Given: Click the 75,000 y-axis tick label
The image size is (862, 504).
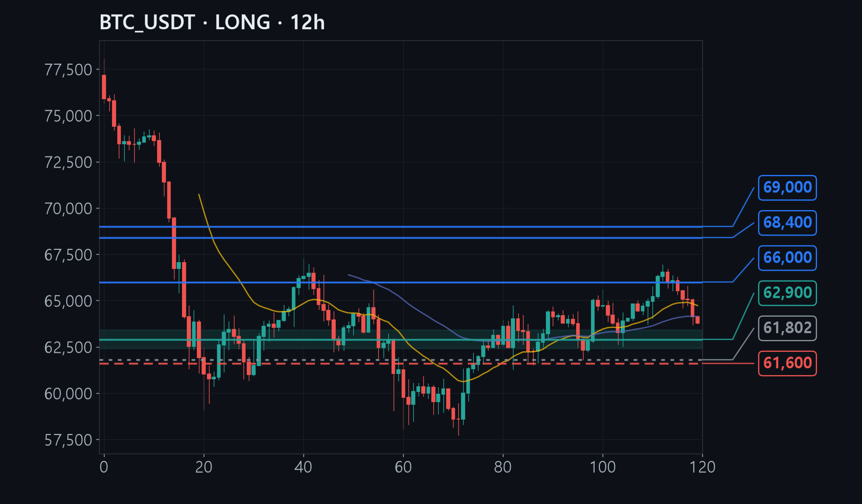Looking at the screenshot, I should pos(68,116).
